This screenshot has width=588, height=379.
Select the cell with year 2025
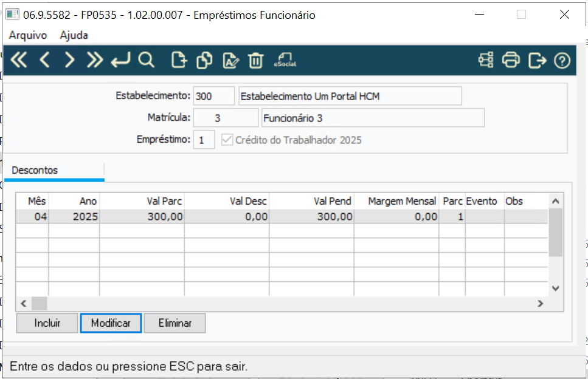pyautogui.click(x=74, y=216)
